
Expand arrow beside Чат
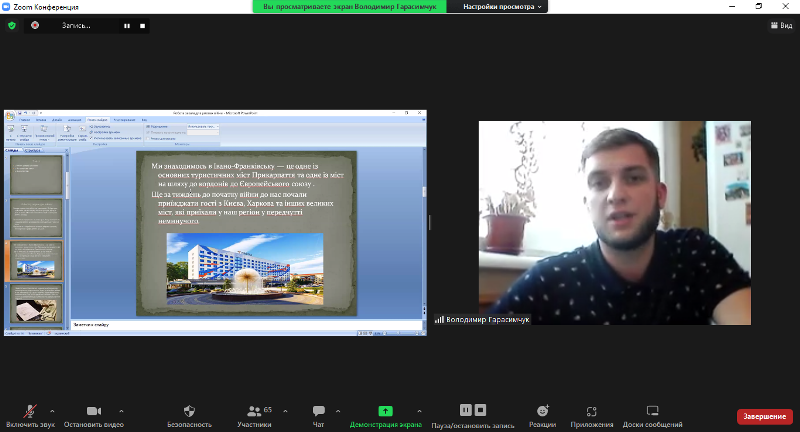[x=338, y=411]
